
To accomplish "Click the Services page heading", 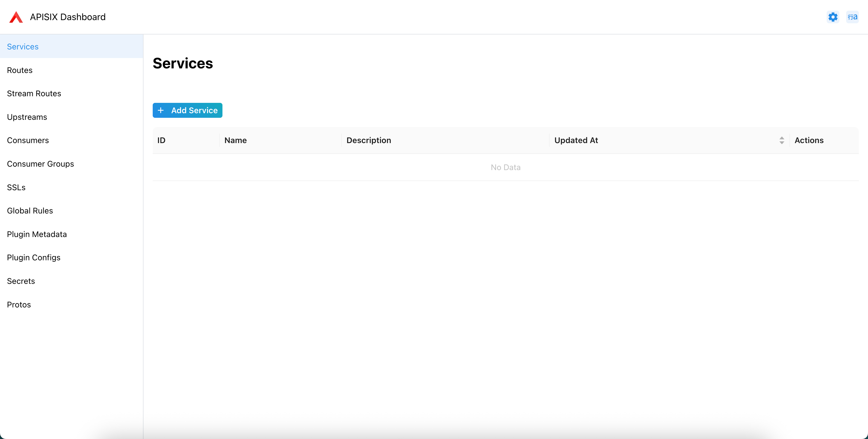I will tap(183, 63).
